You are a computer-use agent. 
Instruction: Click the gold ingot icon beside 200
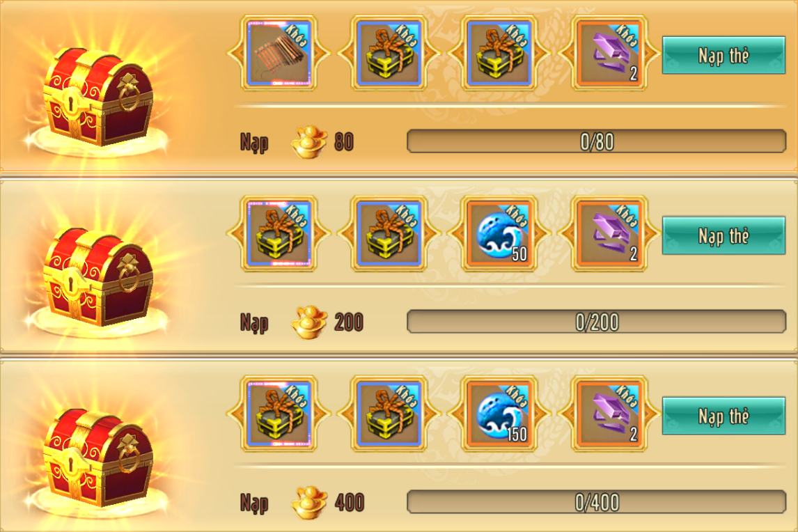tap(309, 322)
